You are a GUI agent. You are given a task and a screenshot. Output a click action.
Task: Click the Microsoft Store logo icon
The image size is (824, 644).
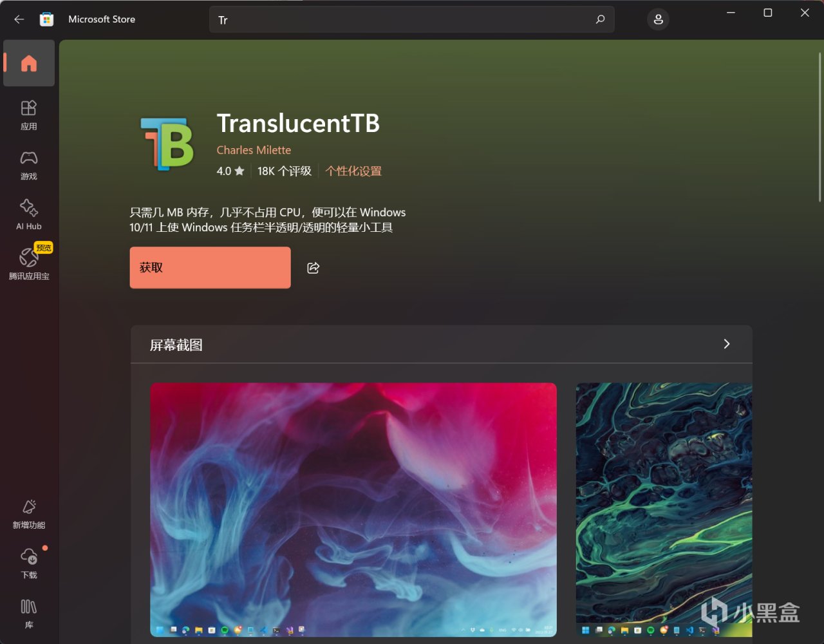click(x=46, y=19)
